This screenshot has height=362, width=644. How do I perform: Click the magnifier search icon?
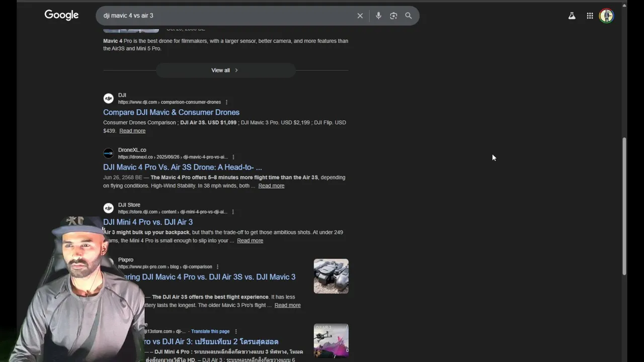click(x=409, y=16)
